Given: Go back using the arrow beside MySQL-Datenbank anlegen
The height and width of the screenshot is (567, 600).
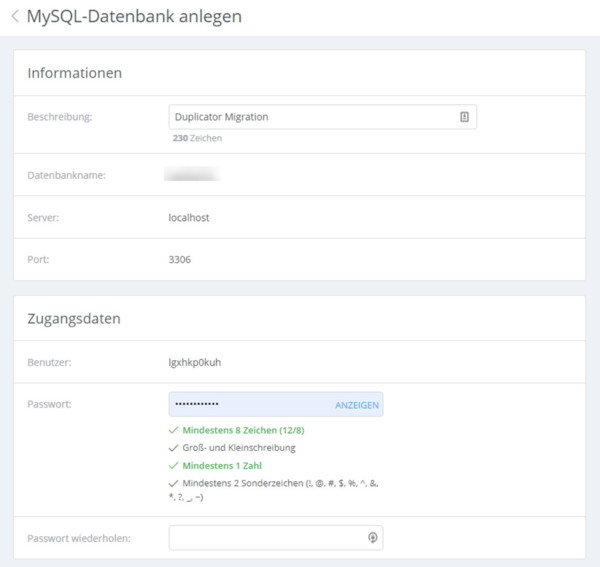Looking at the screenshot, I should pyautogui.click(x=15, y=16).
